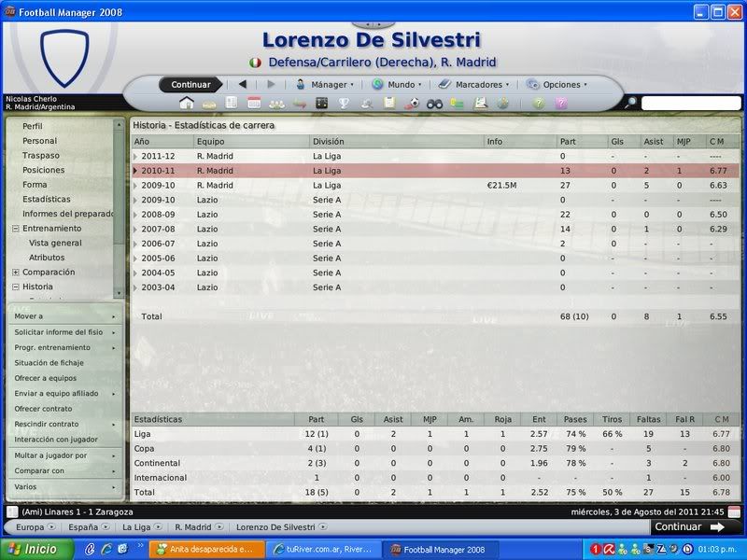Sort career table by the Año column
Image resolution: width=747 pixels, height=560 pixels.
pyautogui.click(x=162, y=142)
